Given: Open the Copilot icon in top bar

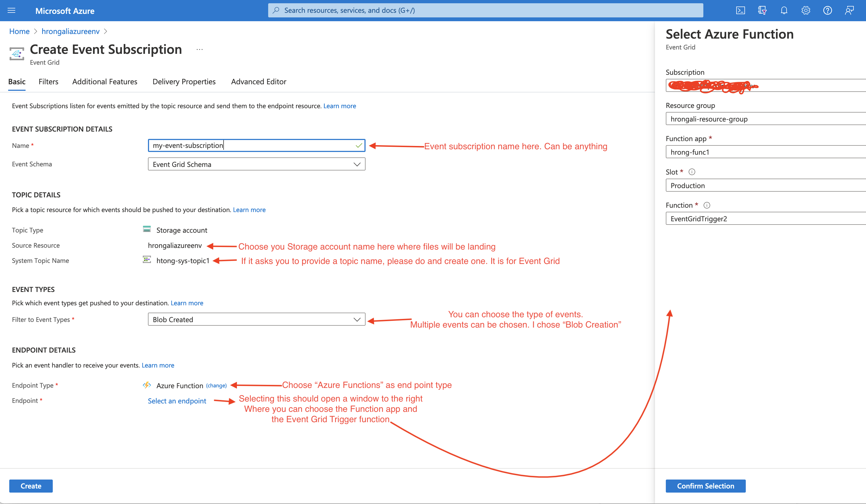Looking at the screenshot, I should 762,10.
